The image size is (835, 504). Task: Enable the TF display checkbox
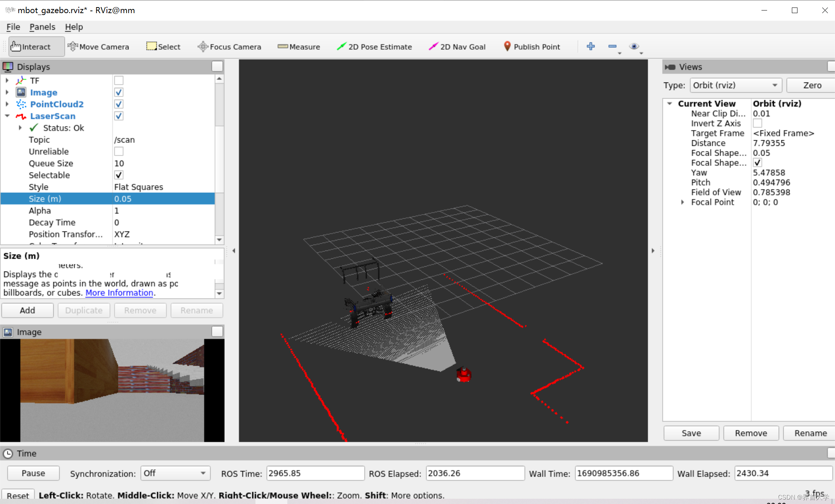[119, 80]
